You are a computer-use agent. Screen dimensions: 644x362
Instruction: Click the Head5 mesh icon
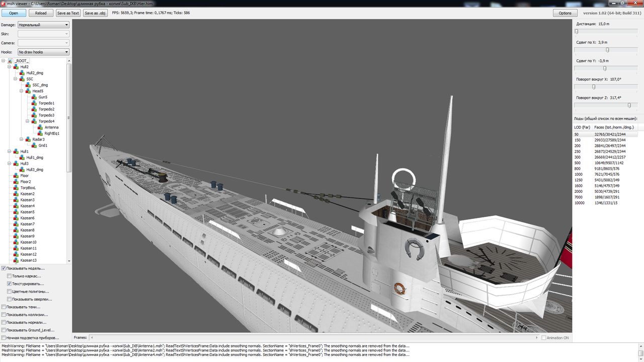(28, 91)
